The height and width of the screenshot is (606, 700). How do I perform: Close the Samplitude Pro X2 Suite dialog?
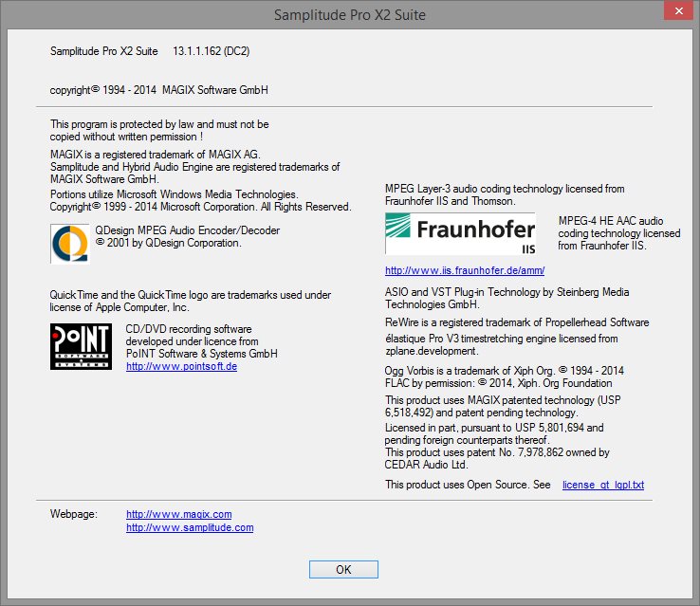(678, 10)
